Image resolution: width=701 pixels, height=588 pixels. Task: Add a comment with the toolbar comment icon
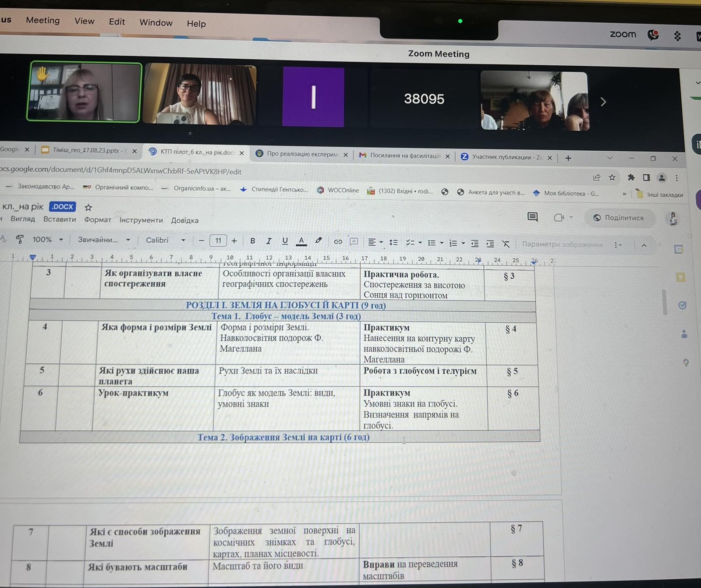click(x=354, y=241)
